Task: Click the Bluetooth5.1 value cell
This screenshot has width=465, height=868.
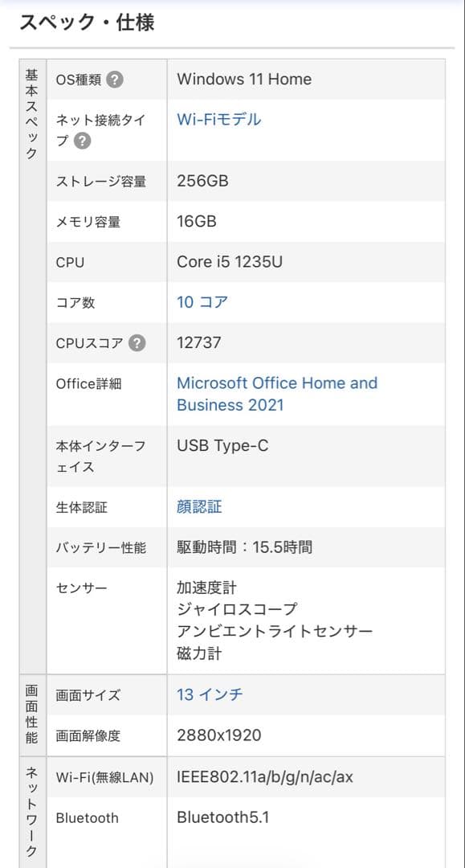Action: click(222, 817)
